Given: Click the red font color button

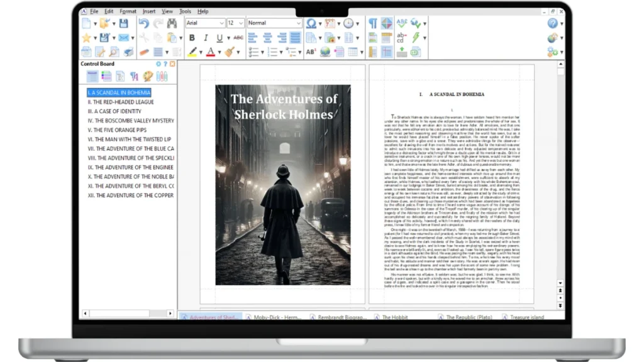Looking at the screenshot, I should [211, 52].
